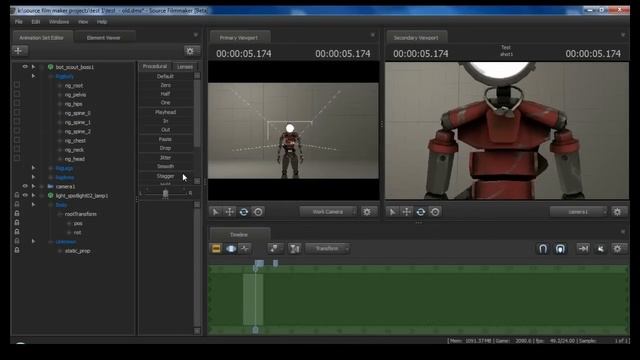Select the static_prop tree row
The height and width of the screenshot is (360, 640).
point(78,251)
